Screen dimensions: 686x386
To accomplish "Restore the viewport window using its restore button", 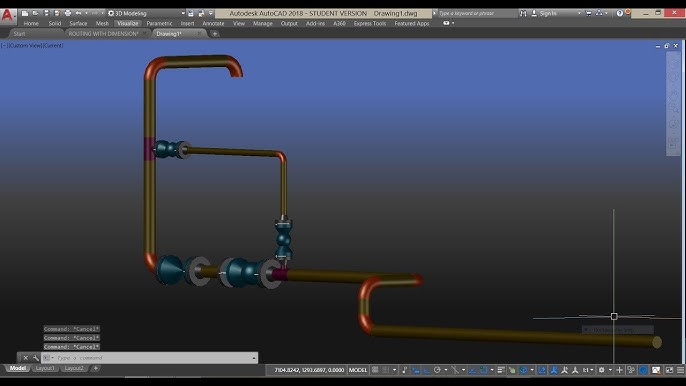I will click(667, 46).
